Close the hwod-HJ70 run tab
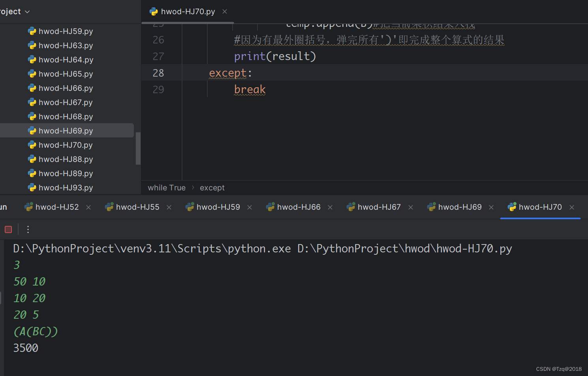Image resolution: width=588 pixels, height=376 pixels. 572,207
